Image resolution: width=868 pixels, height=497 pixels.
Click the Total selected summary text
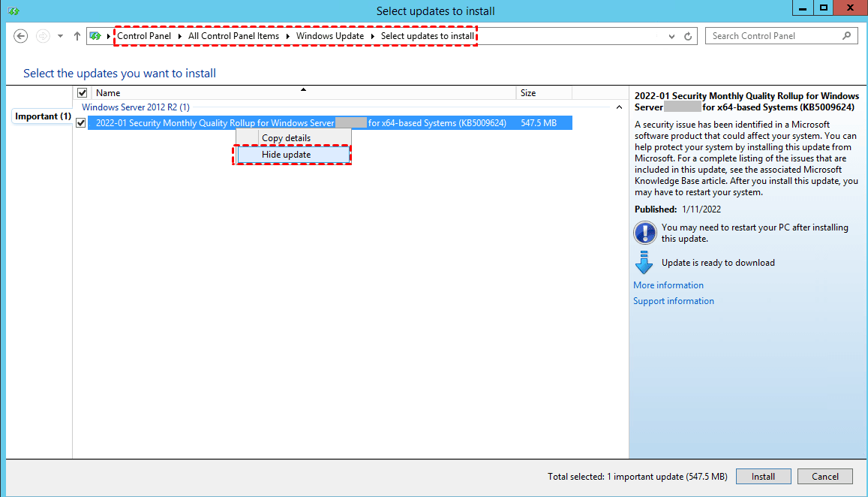[637, 477]
